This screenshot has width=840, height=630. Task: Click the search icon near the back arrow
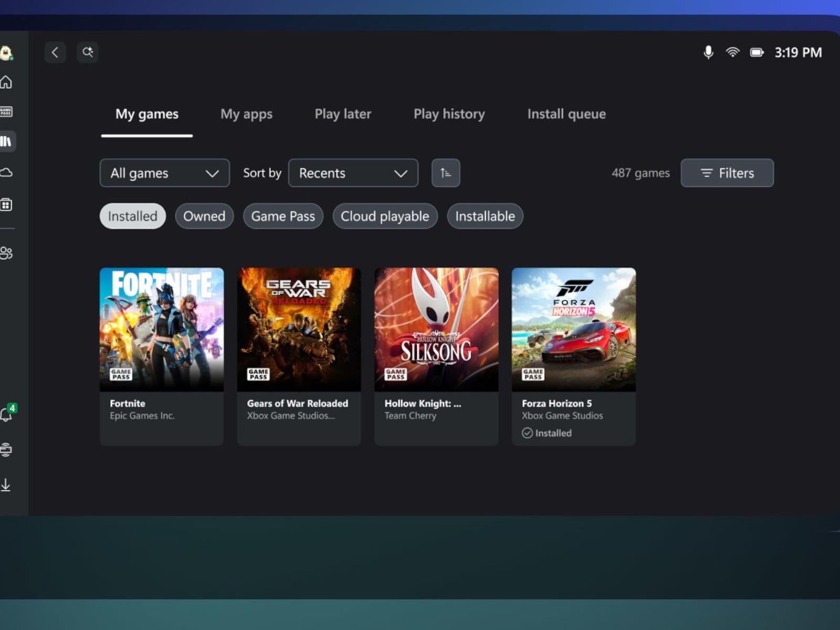click(x=88, y=52)
